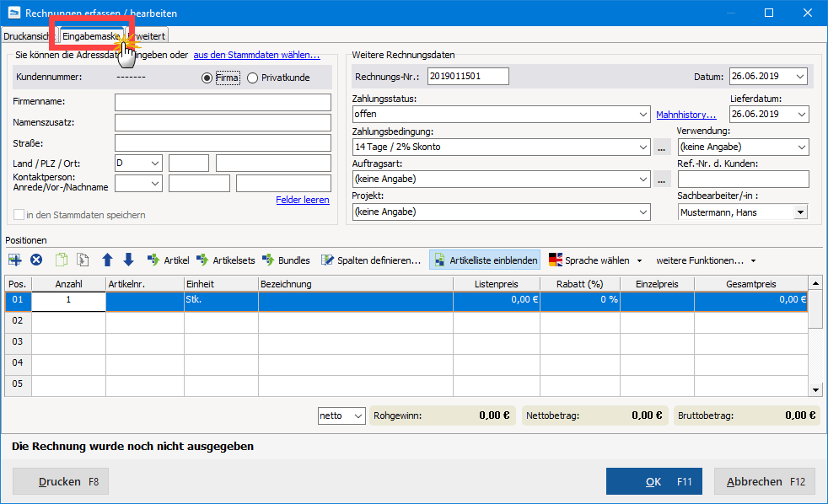Click the ellipsis button next to Zahlungsbedingung
828x504 pixels.
(x=662, y=147)
